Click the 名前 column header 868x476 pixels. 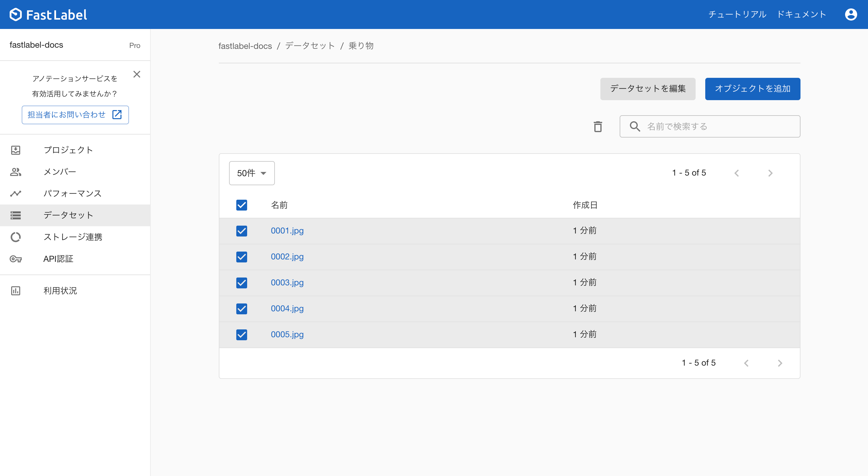279,205
